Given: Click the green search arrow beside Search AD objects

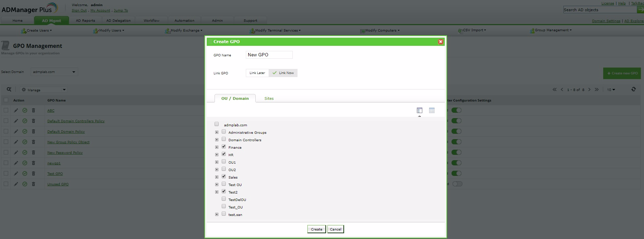Looking at the screenshot, I should pos(640,10).
